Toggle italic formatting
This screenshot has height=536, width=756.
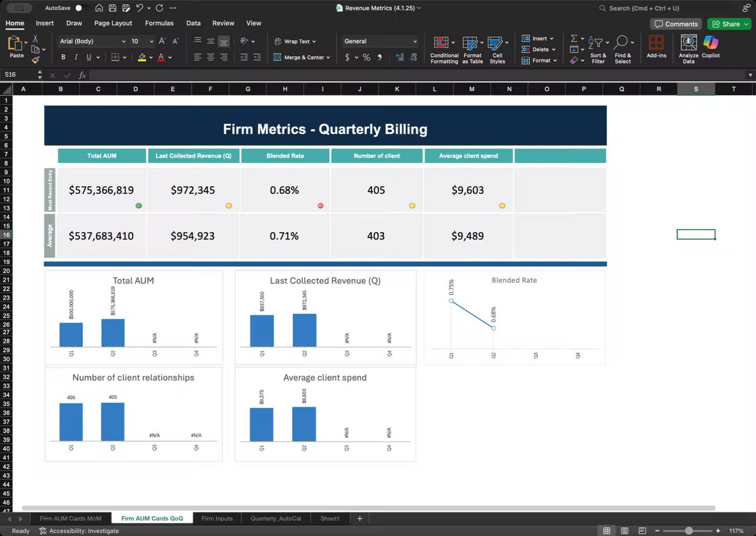(x=76, y=57)
